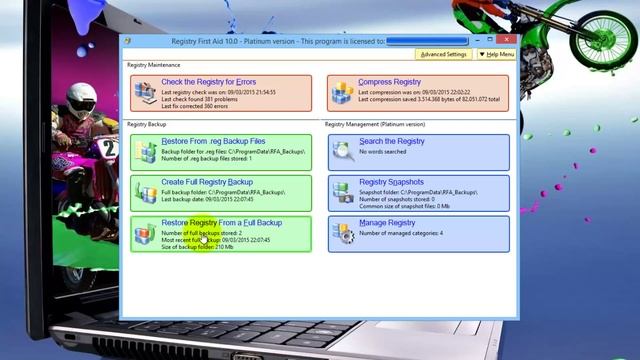The height and width of the screenshot is (360, 640).
Task: Open the Registry Snapshots heading link
Action: pyautogui.click(x=391, y=182)
